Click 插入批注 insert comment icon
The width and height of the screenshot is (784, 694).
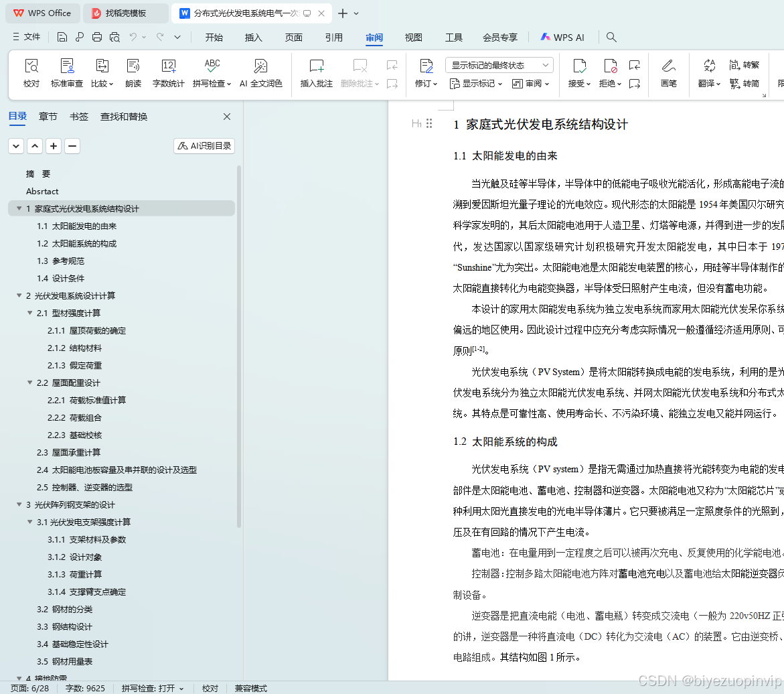[x=317, y=72]
